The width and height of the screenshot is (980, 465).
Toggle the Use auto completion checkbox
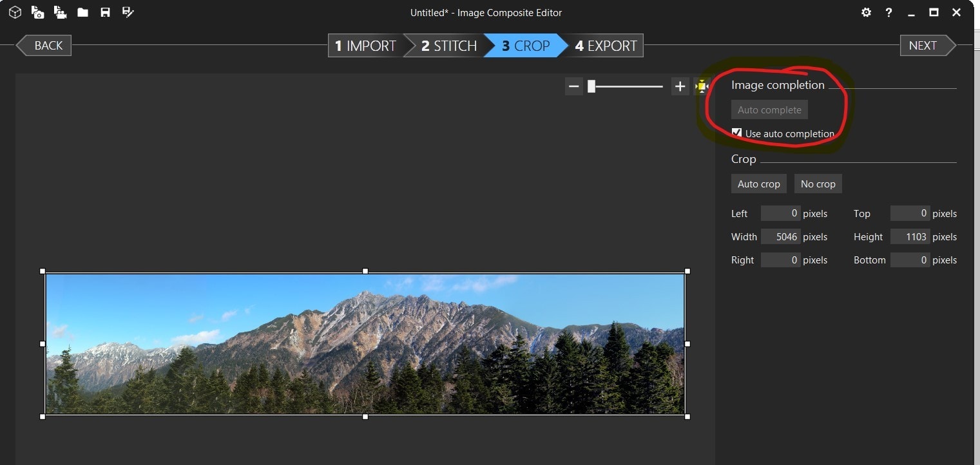(736, 133)
